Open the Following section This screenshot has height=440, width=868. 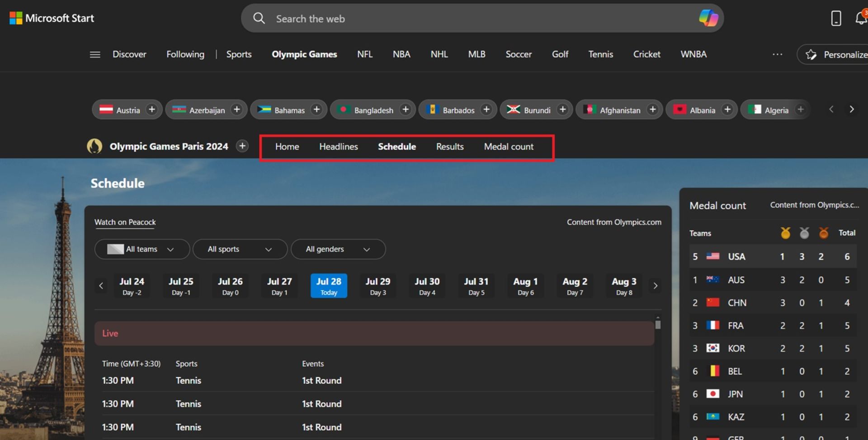pyautogui.click(x=185, y=54)
